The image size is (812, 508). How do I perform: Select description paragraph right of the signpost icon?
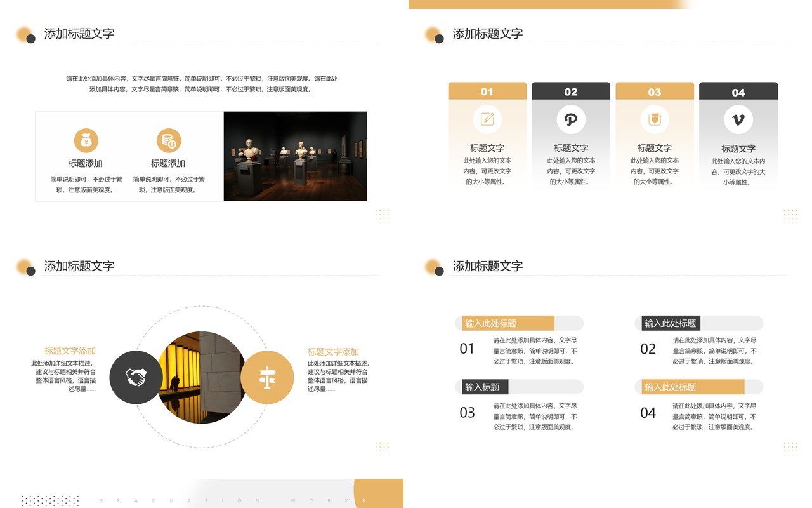click(x=337, y=376)
